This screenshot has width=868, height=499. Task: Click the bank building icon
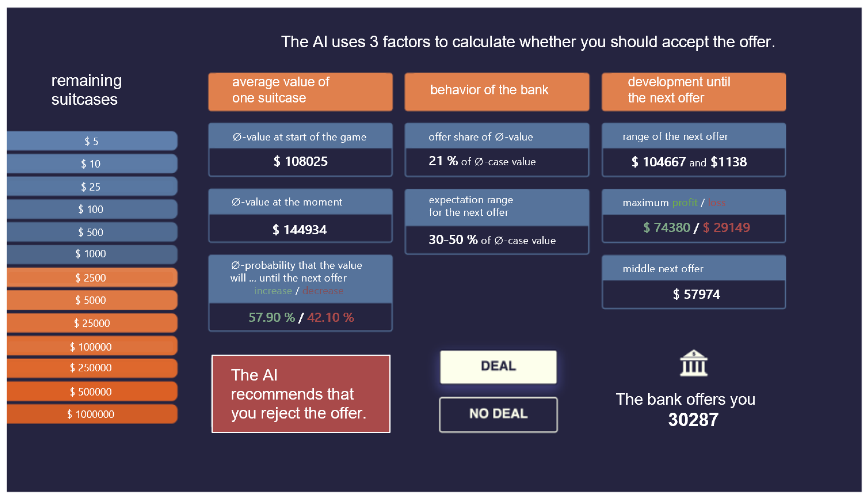[693, 363]
